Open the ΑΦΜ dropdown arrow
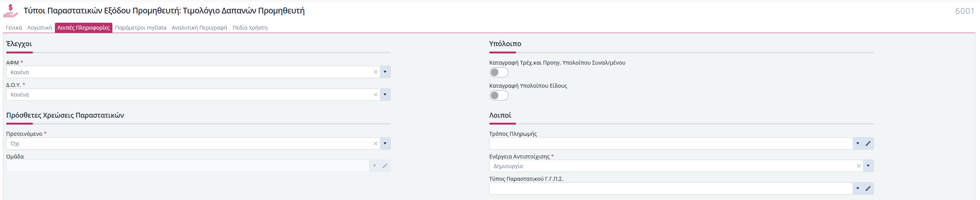Image resolution: width=980 pixels, height=200 pixels. 385,72
